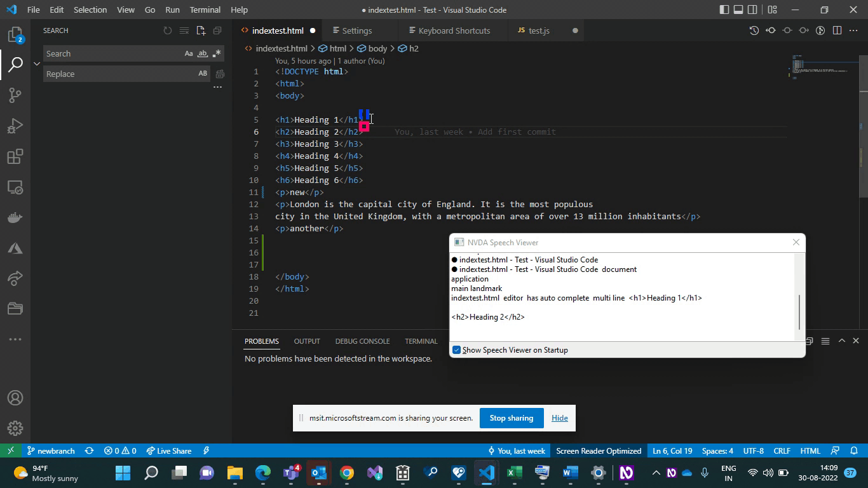Open the Accounts menu
The height and width of the screenshot is (488, 868).
coord(15,398)
